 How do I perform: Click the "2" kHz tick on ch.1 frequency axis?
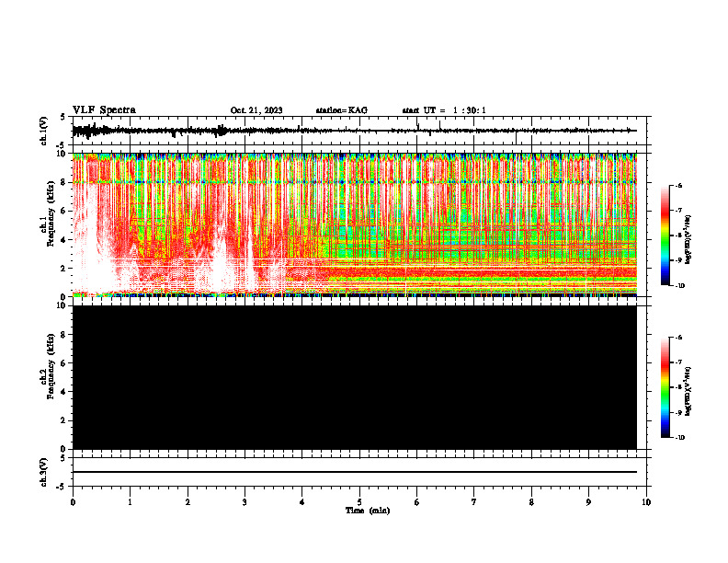pos(64,269)
